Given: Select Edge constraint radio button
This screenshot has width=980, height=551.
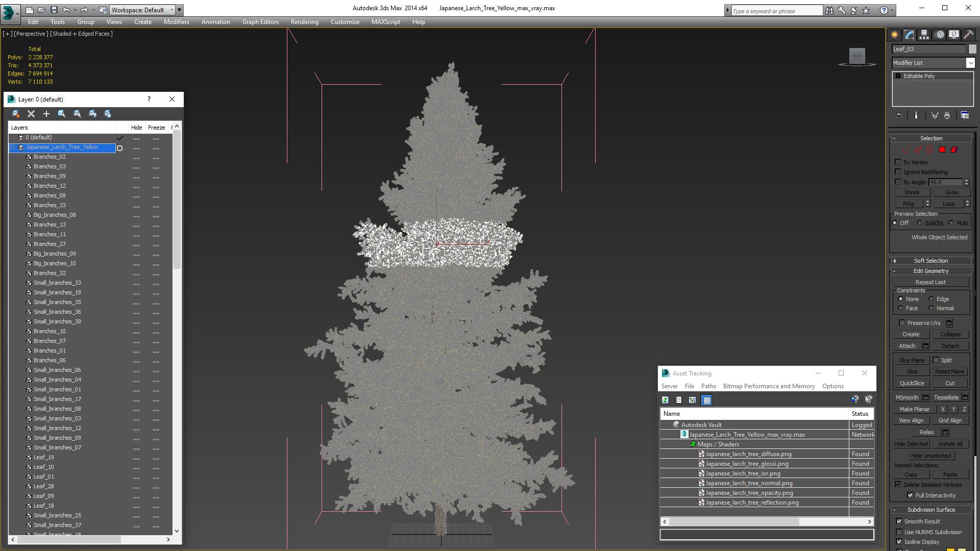Looking at the screenshot, I should (931, 299).
